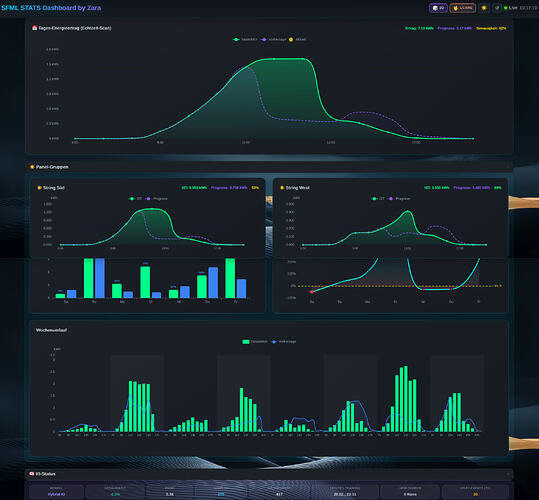Collapse the Panel-Gruppen section header

[269, 167]
